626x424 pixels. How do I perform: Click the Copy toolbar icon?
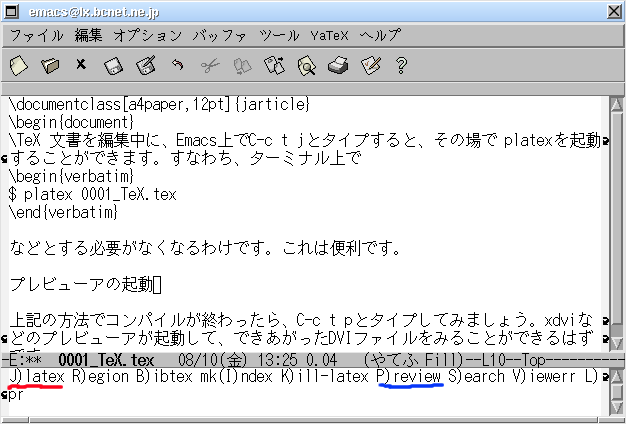242,66
